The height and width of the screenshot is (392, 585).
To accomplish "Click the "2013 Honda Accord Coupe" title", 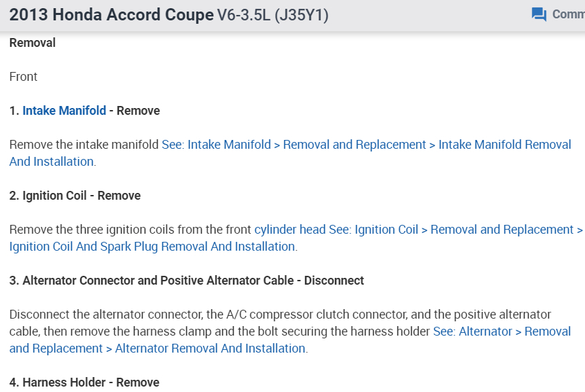I will point(111,15).
